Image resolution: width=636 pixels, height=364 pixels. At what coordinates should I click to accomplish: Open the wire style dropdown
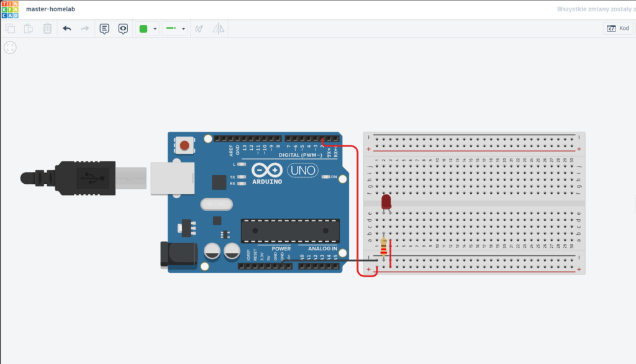(x=183, y=28)
